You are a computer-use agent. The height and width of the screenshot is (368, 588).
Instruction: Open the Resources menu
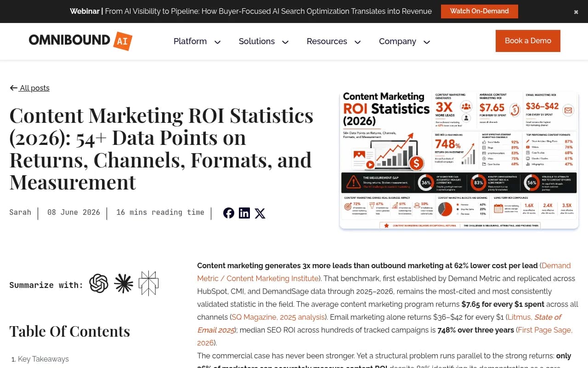click(327, 41)
